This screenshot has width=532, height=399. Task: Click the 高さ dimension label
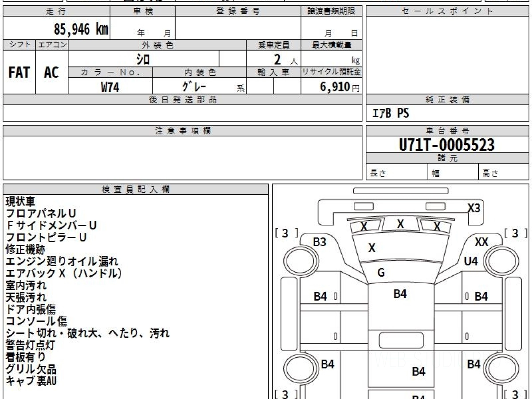click(491, 174)
